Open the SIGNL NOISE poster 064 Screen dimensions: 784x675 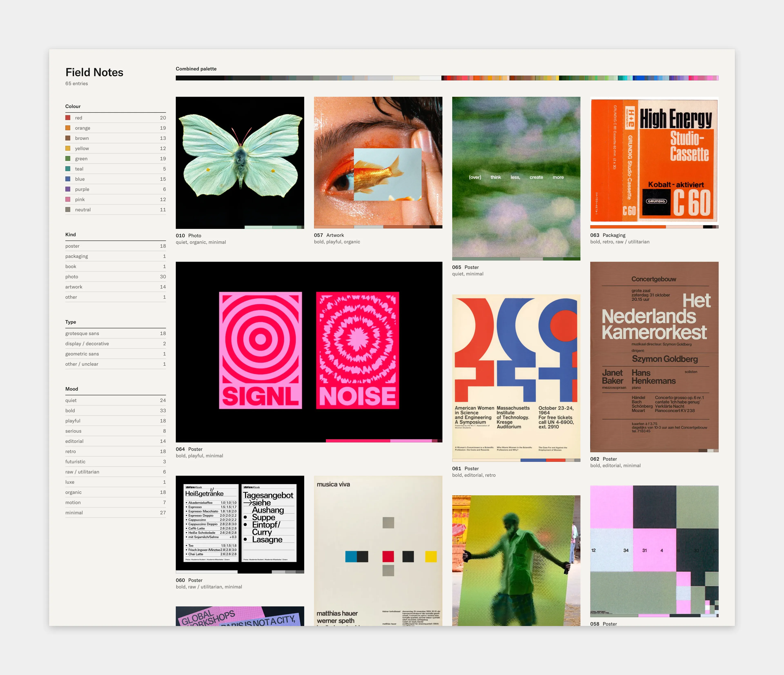point(309,352)
